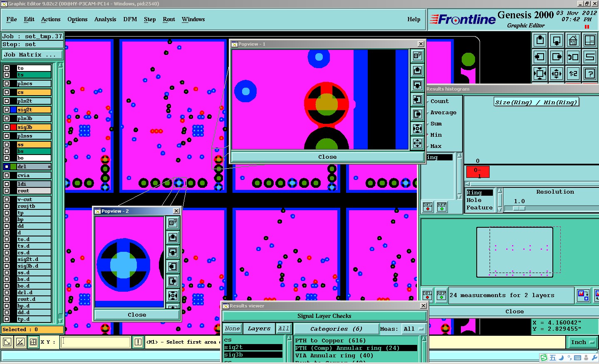
Task: Toggle display checkbox for layer to
Action: (x=7, y=68)
